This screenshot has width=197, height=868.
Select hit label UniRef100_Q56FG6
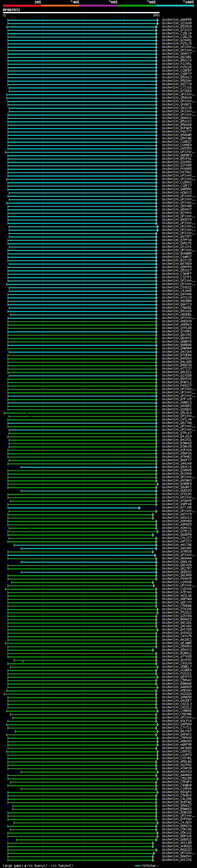[x=177, y=454]
